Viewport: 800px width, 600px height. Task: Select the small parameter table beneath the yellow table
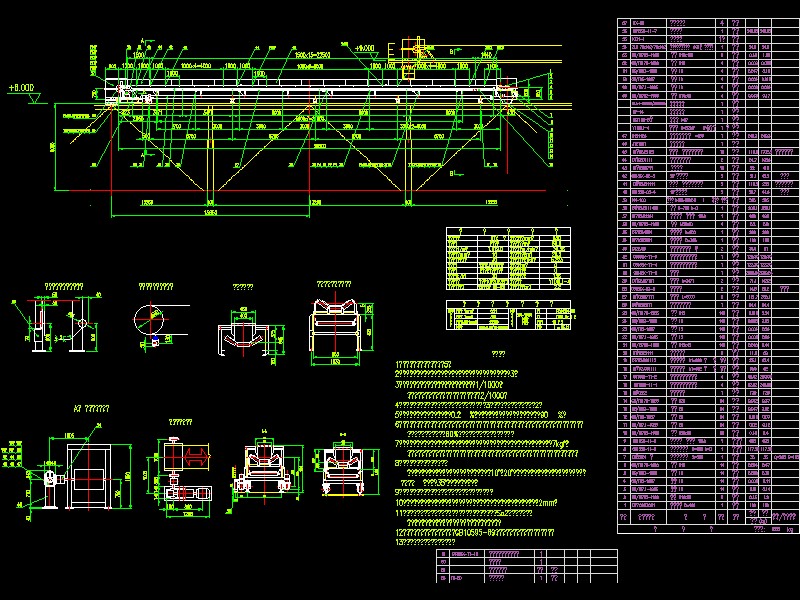click(x=508, y=315)
